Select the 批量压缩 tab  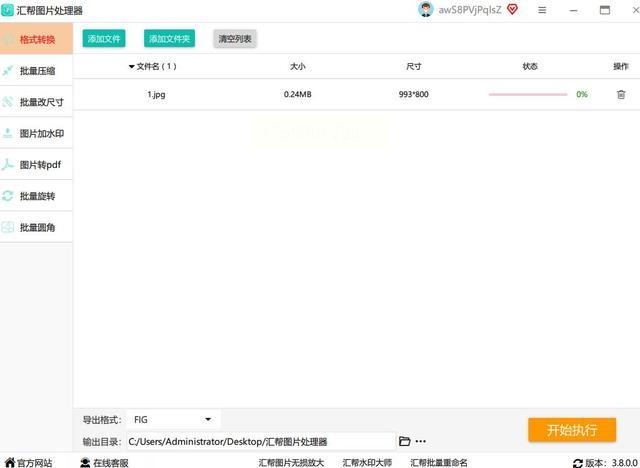click(x=36, y=71)
